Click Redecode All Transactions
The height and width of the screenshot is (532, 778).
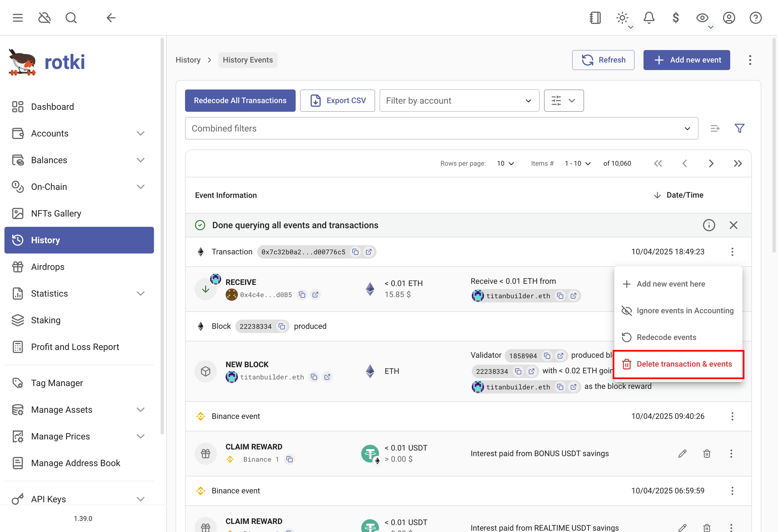[x=240, y=100]
